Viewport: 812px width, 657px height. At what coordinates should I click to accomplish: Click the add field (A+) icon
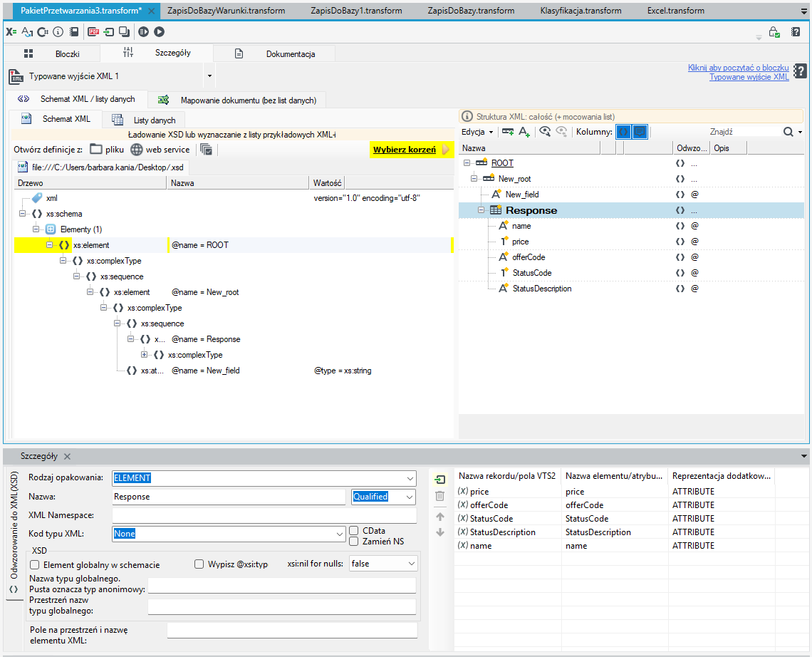click(x=524, y=132)
